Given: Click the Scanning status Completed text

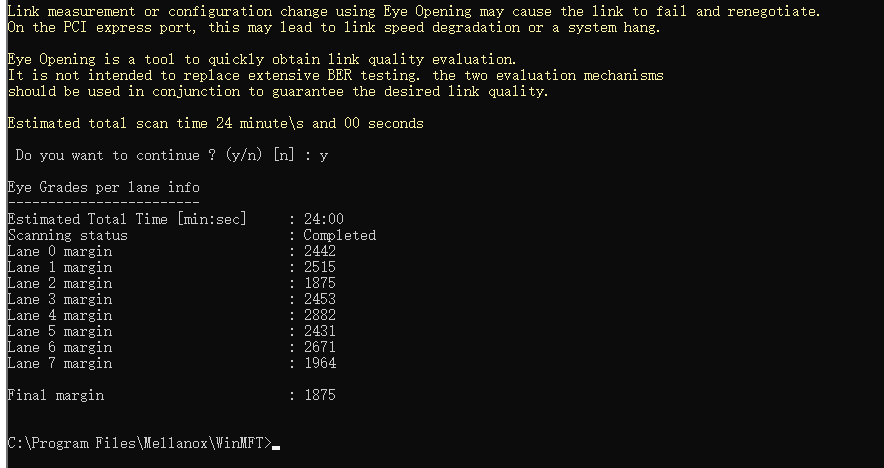Looking at the screenshot, I should [x=339, y=236].
